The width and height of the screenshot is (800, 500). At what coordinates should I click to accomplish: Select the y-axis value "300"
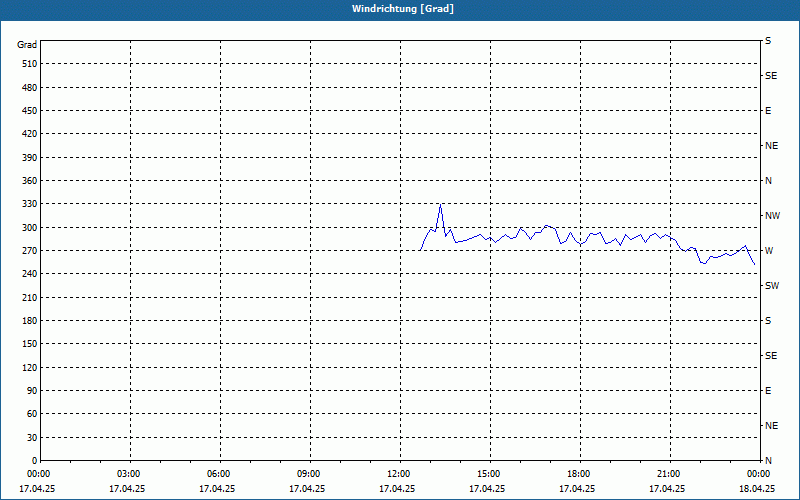pyautogui.click(x=30, y=228)
